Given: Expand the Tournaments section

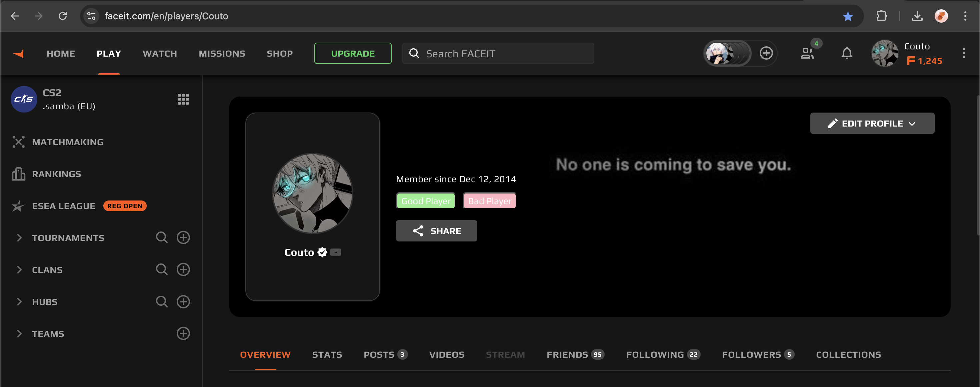Looking at the screenshot, I should [x=19, y=238].
